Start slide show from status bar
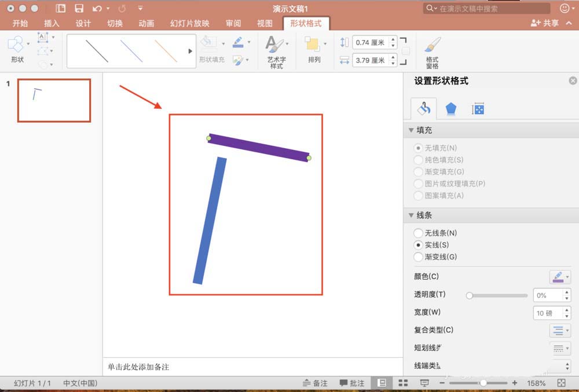579x392 pixels. [x=424, y=383]
